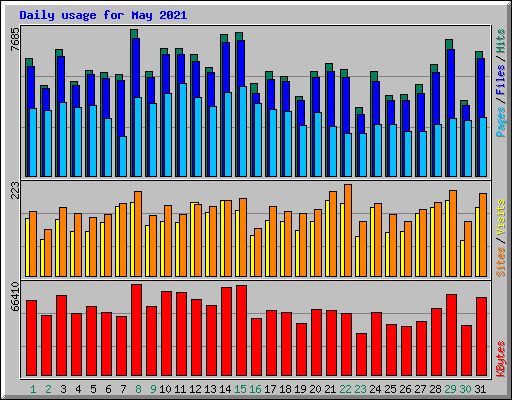Click the cyan pages bar for day 23
The width and height of the screenshot is (512, 400).
[363, 155]
